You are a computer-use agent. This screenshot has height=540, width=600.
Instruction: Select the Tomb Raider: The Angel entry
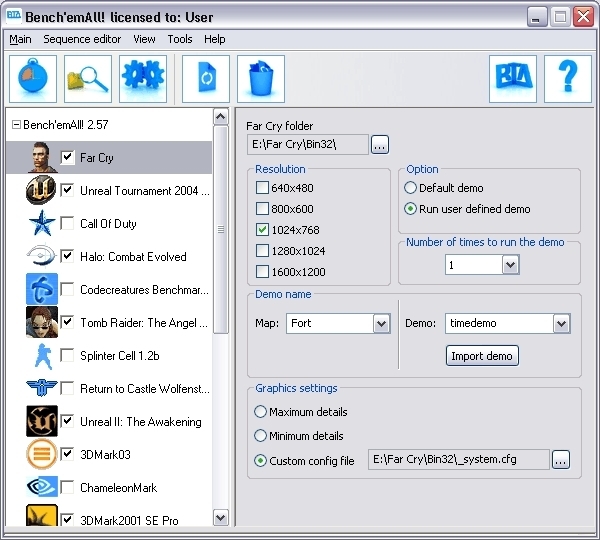(x=144, y=323)
